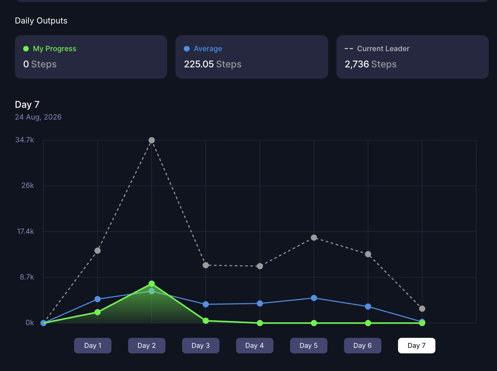Click the green progress point on Day 3
Viewport: 497px width, 371px height.
[x=206, y=321]
